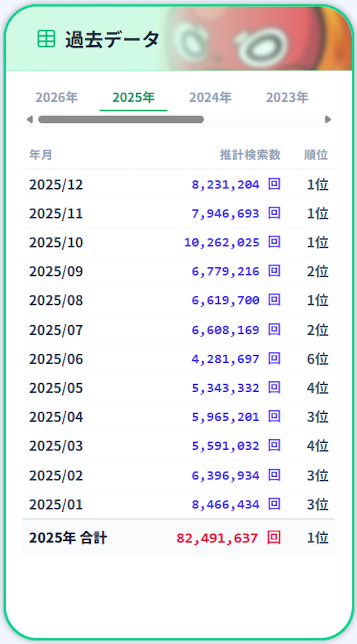Image resolution: width=357 pixels, height=644 pixels.
Task: Open the 2024年 tab
Action: [210, 97]
